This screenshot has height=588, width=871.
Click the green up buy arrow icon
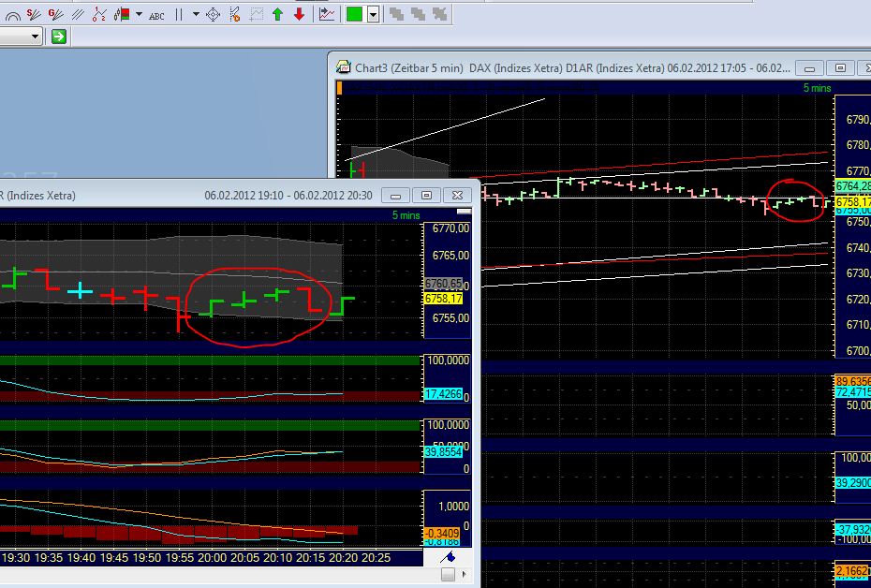tap(279, 13)
